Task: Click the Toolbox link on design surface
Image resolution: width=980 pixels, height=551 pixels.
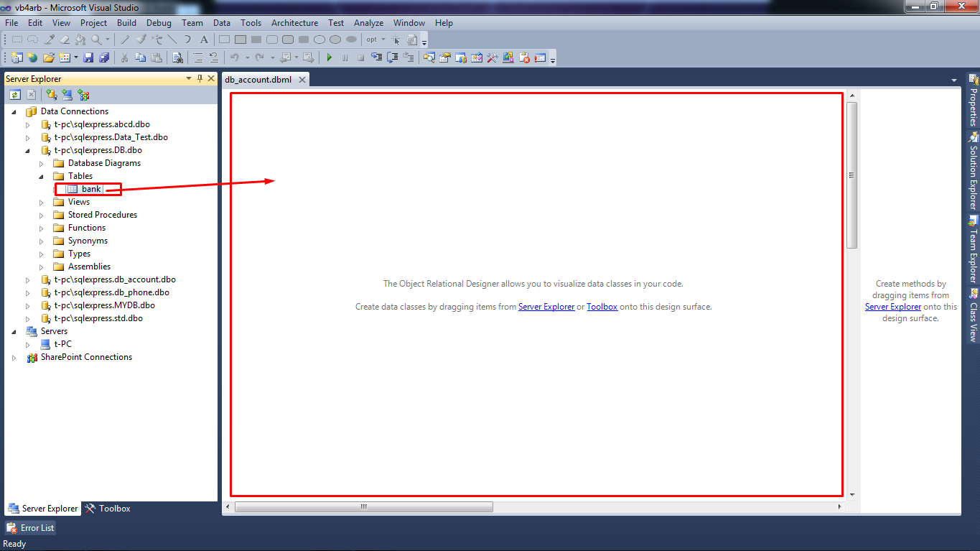Action: click(602, 307)
